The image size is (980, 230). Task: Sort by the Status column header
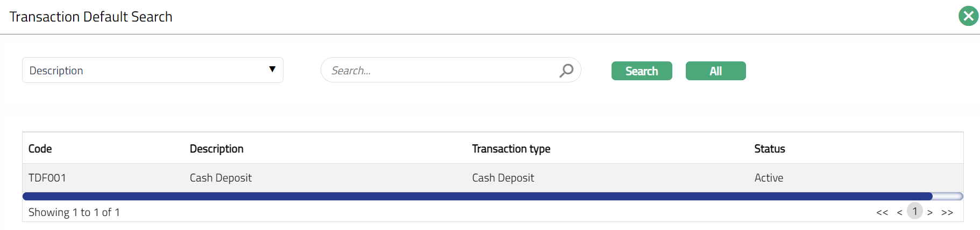coord(770,149)
